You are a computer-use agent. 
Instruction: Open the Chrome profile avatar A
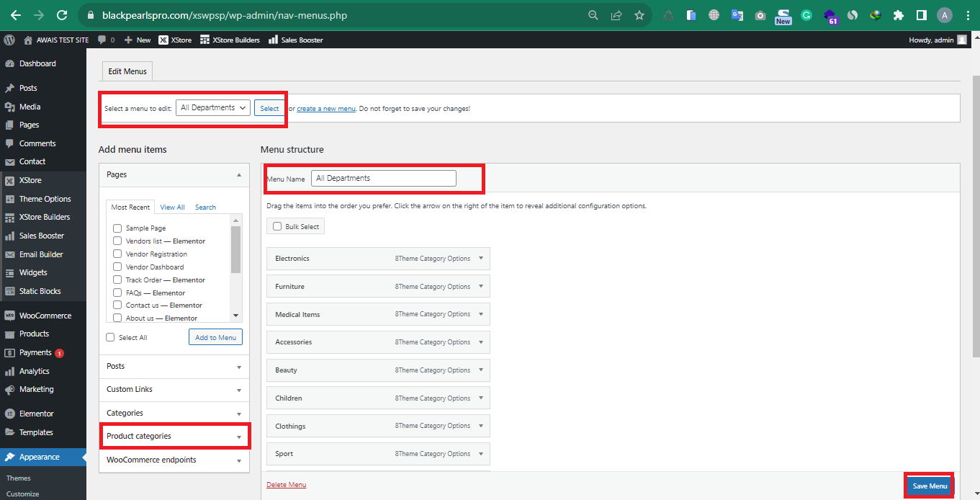pos(945,15)
